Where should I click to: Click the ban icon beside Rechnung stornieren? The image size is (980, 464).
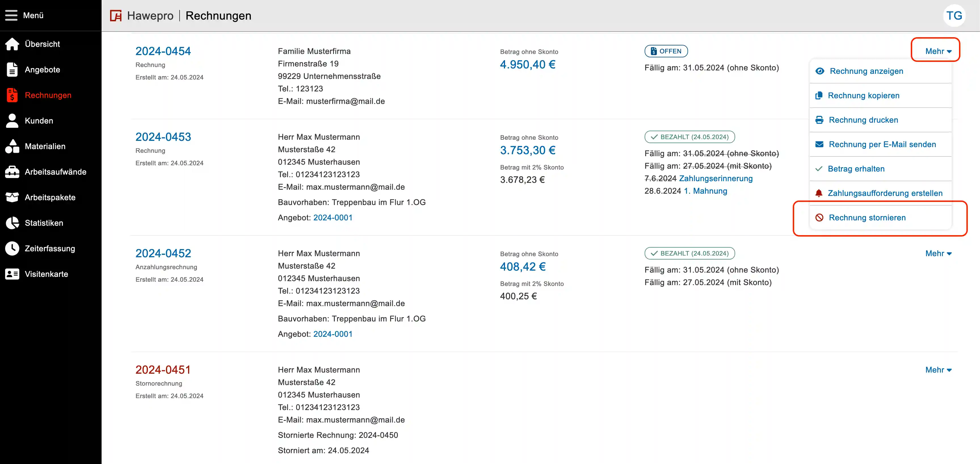819,217
